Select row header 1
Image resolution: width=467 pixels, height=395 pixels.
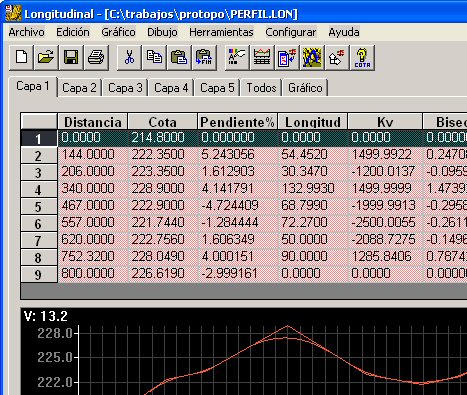39,138
